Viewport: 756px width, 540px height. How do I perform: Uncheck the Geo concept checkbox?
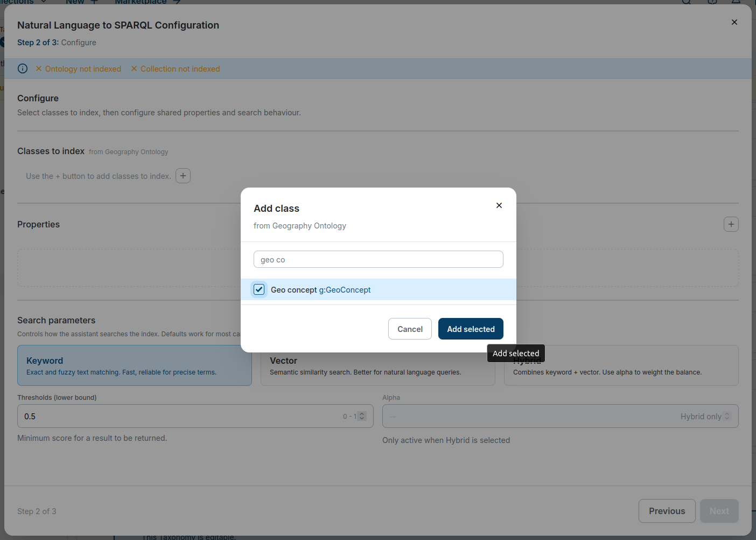pos(259,289)
